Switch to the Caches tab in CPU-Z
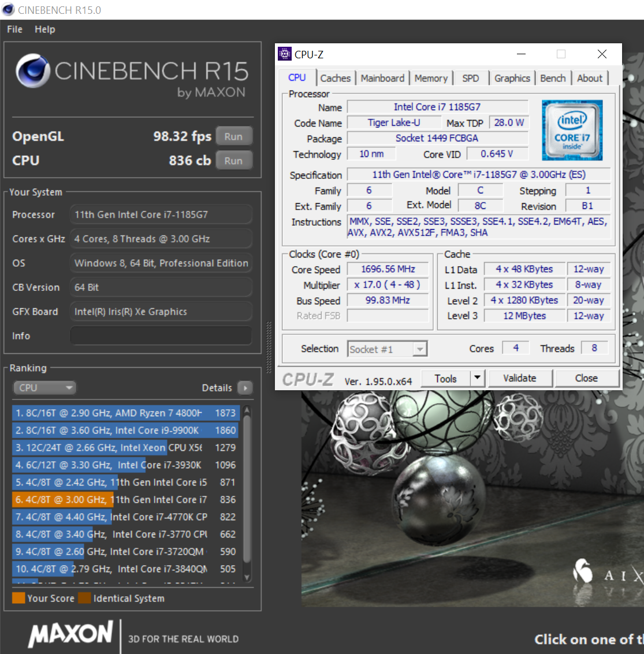This screenshot has height=654, width=644. pyautogui.click(x=335, y=78)
